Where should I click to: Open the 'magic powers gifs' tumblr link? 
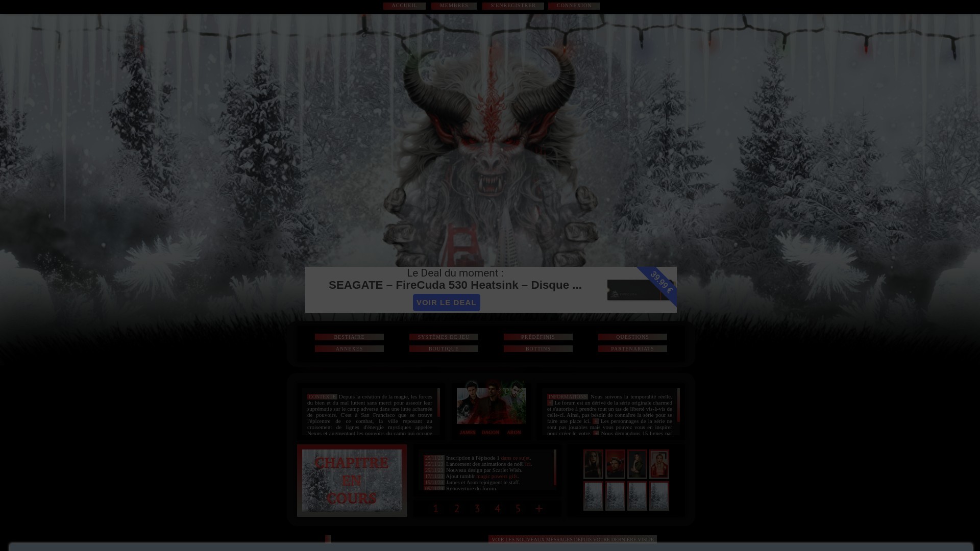click(x=497, y=477)
